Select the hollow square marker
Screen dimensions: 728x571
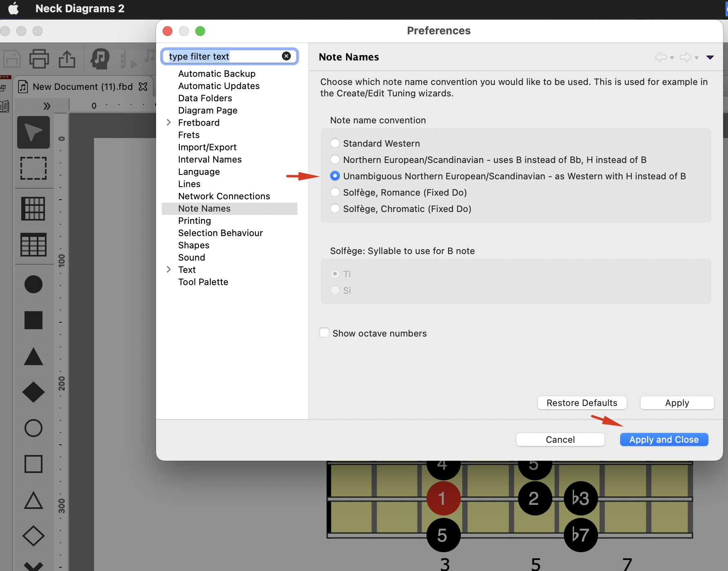33,464
